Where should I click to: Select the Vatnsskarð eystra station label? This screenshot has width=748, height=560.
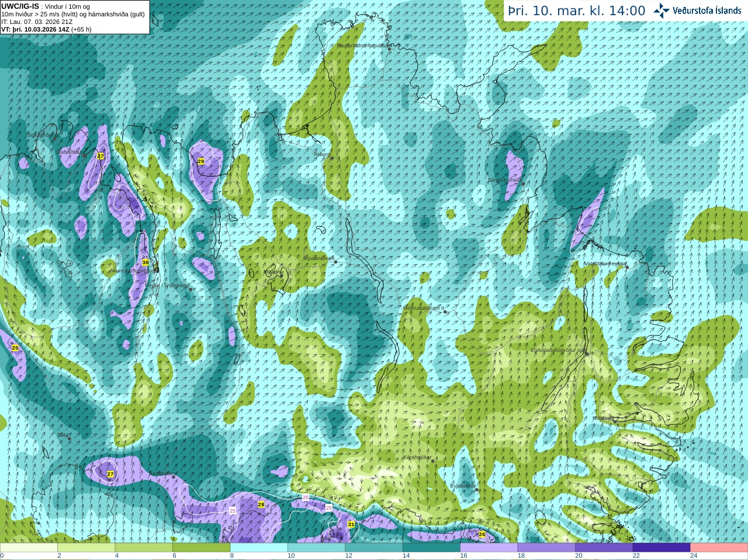pyautogui.click(x=605, y=264)
